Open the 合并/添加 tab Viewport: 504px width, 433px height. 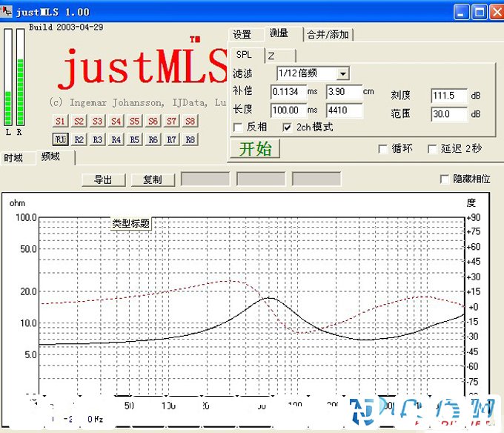pos(329,35)
